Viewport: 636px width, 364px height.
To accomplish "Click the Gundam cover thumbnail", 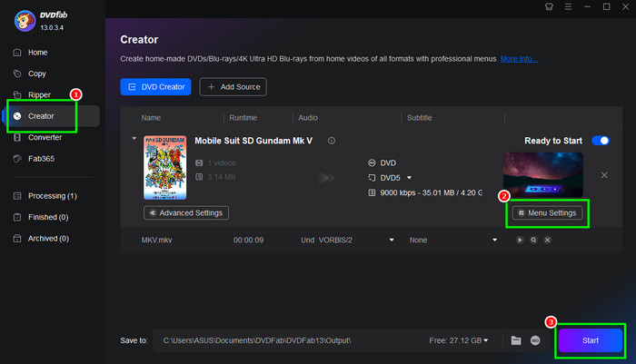I will 165,167.
